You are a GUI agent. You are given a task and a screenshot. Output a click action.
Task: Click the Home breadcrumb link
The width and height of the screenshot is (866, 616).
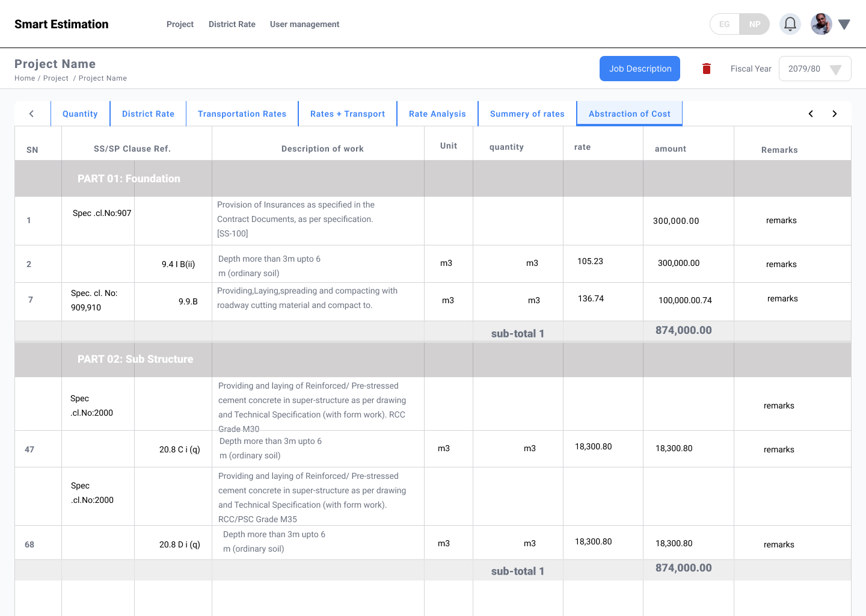pyautogui.click(x=25, y=78)
